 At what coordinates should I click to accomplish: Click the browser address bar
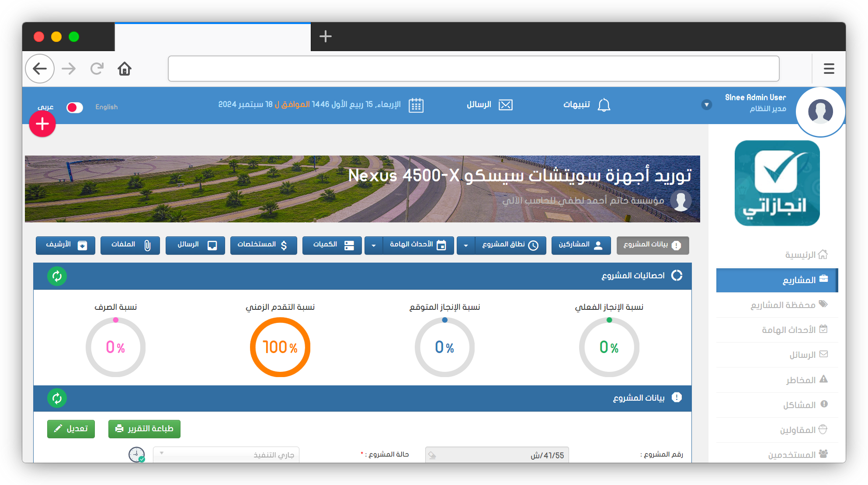point(473,69)
